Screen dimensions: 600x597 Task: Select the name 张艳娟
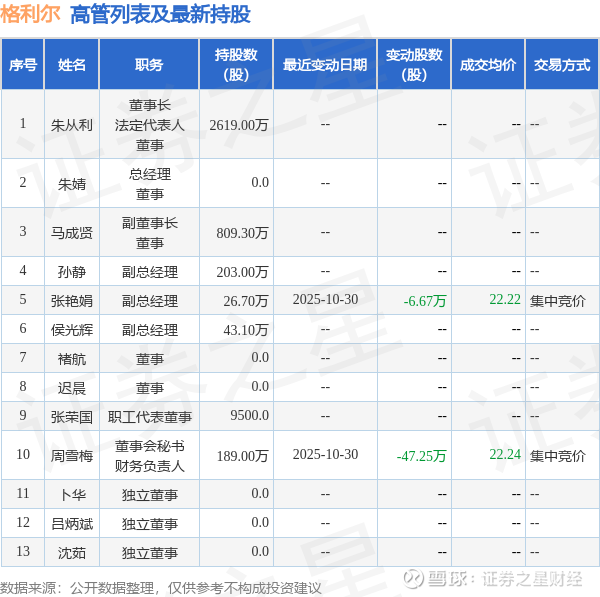(72, 301)
